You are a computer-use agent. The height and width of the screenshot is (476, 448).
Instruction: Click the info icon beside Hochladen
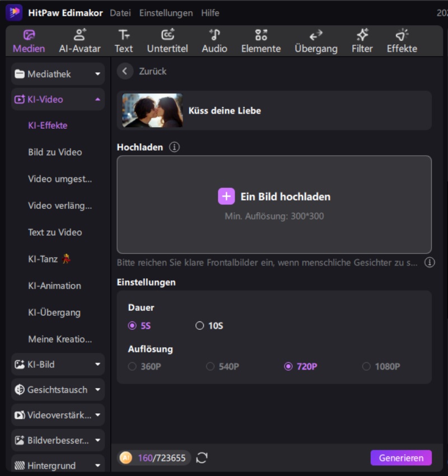pyautogui.click(x=175, y=147)
